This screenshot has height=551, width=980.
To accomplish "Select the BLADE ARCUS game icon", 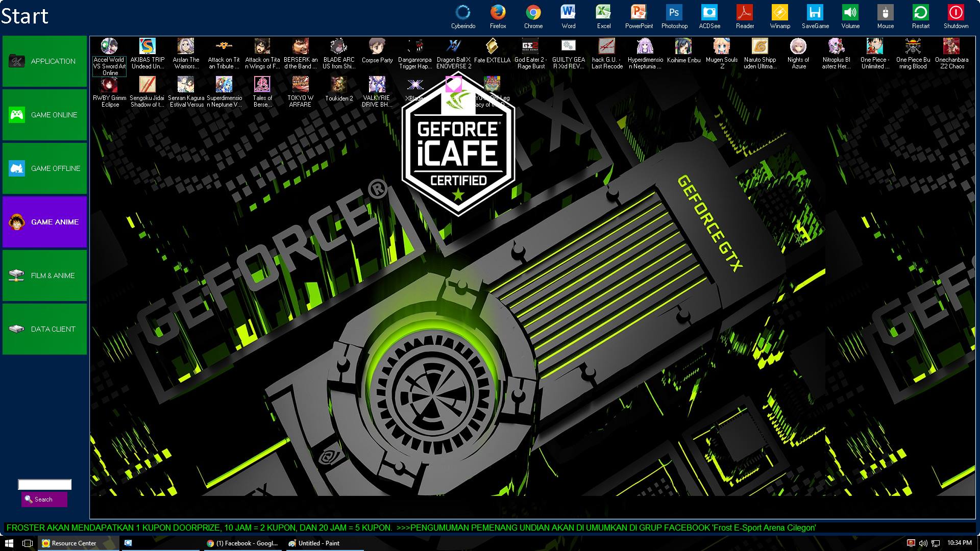I will point(339,54).
